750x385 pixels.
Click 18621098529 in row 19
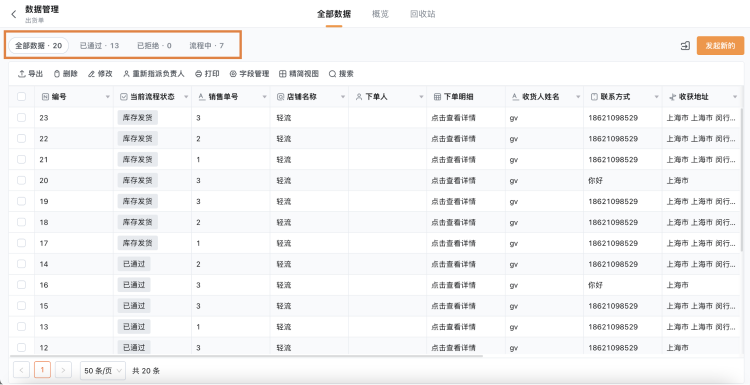(613, 201)
